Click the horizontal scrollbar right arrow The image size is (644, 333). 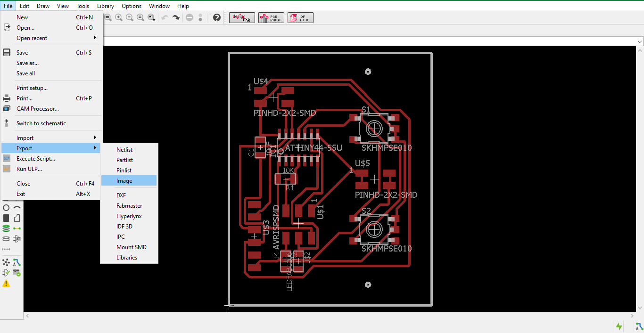631,316
